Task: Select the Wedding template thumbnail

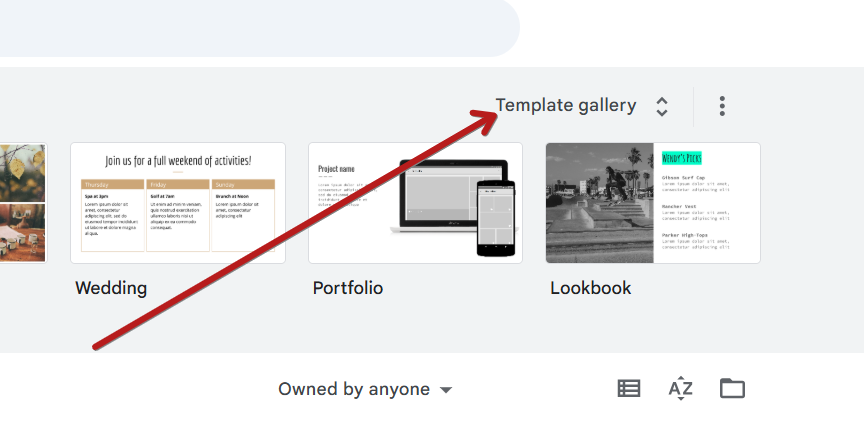Action: click(x=178, y=203)
